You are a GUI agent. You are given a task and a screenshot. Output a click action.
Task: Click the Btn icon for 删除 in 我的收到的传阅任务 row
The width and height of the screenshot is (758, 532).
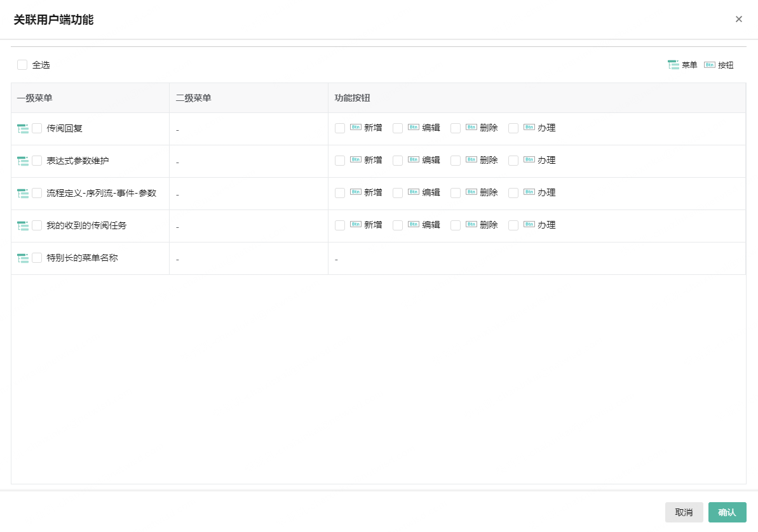tap(471, 225)
